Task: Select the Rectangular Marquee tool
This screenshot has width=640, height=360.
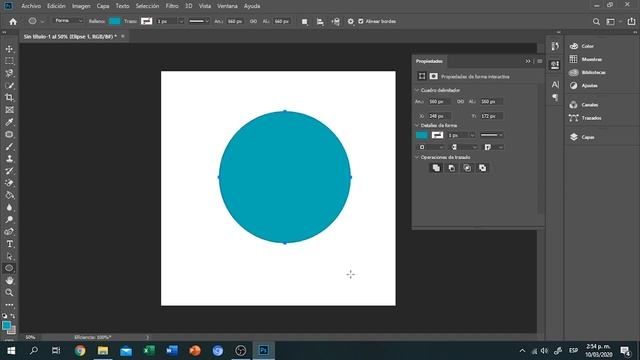Action: coord(9,61)
